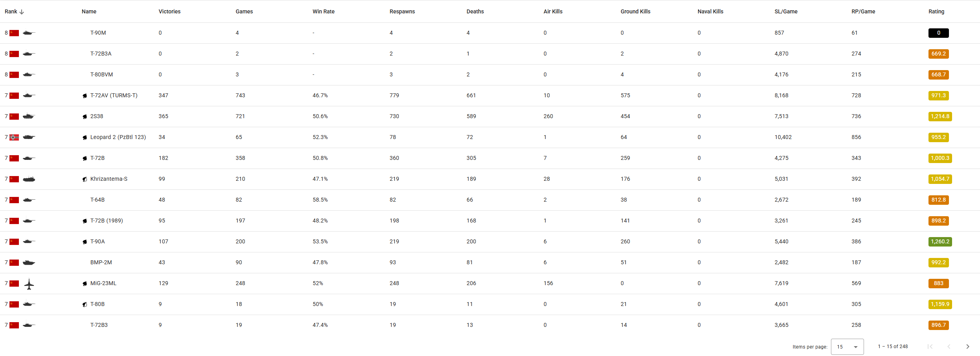This screenshot has width=980, height=356.
Task: Go to the next page of results
Action: tap(968, 347)
